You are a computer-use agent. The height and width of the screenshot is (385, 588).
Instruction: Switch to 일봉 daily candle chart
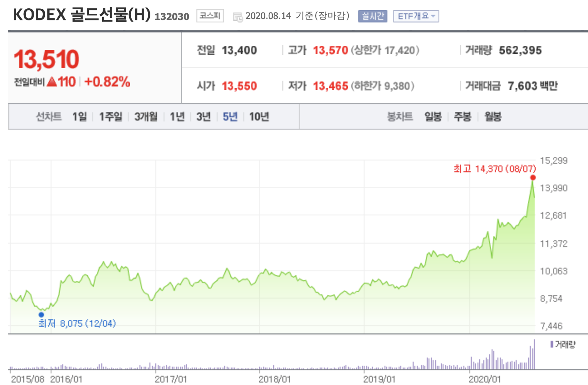click(x=433, y=116)
